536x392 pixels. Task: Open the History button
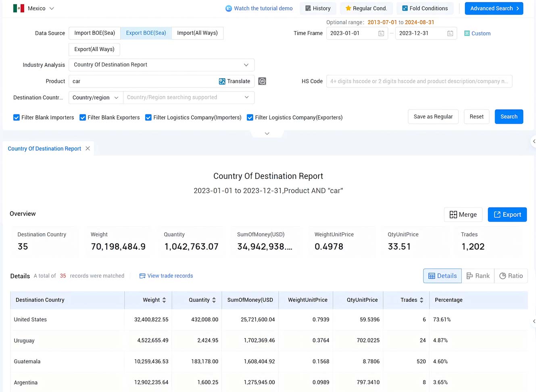[x=318, y=8]
